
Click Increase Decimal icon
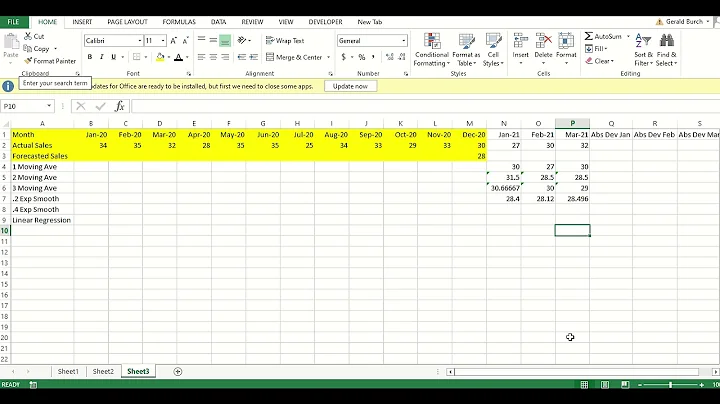pyautogui.click(x=390, y=57)
